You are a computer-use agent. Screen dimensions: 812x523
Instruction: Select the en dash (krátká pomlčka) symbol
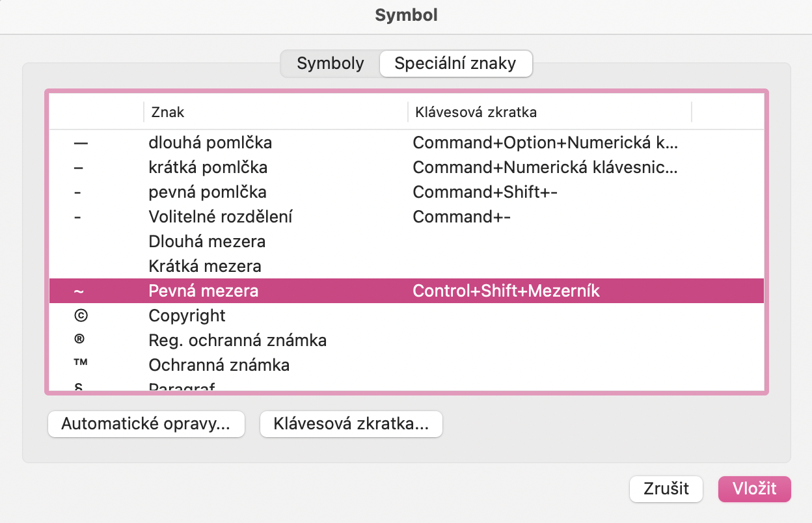tap(205, 167)
